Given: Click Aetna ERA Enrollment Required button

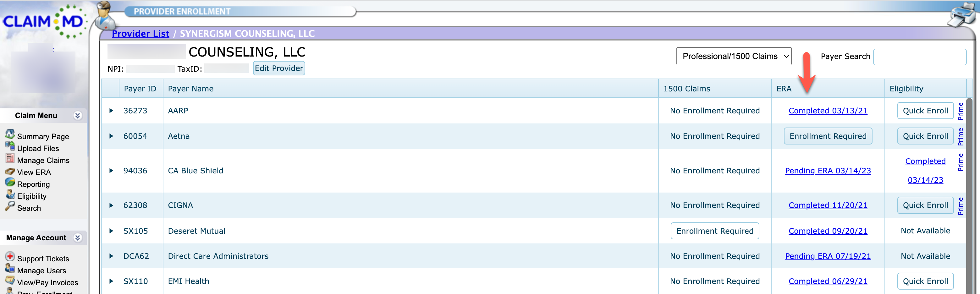Looking at the screenshot, I should [x=828, y=136].
